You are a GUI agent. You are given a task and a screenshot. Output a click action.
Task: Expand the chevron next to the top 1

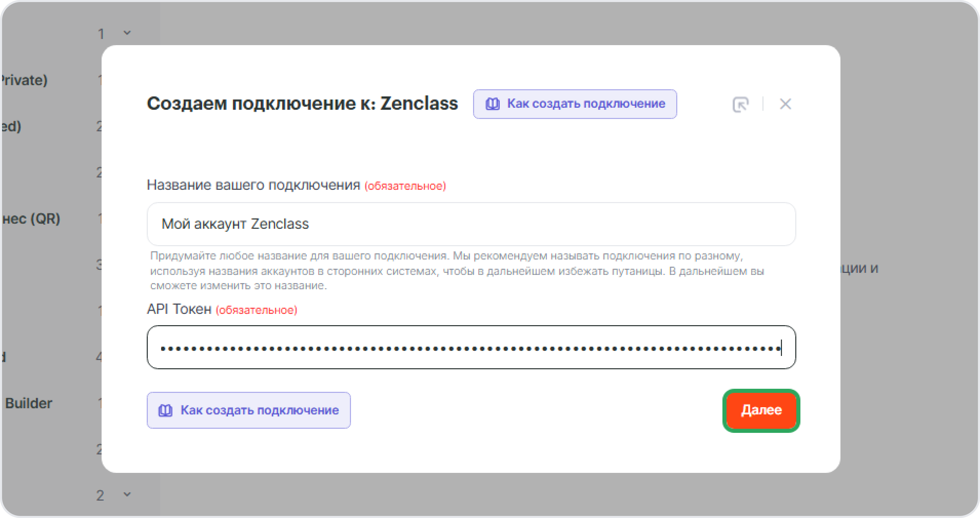pyautogui.click(x=127, y=33)
